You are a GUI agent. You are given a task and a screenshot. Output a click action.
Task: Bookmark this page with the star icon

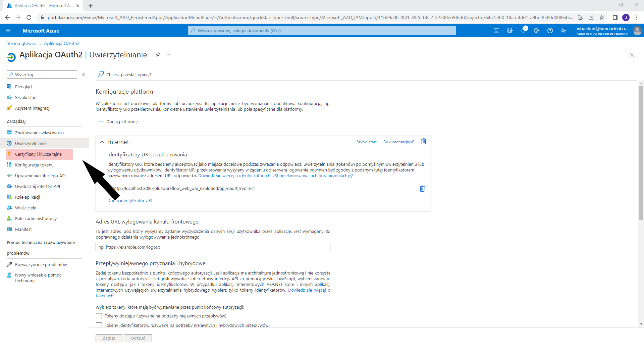pos(602,17)
